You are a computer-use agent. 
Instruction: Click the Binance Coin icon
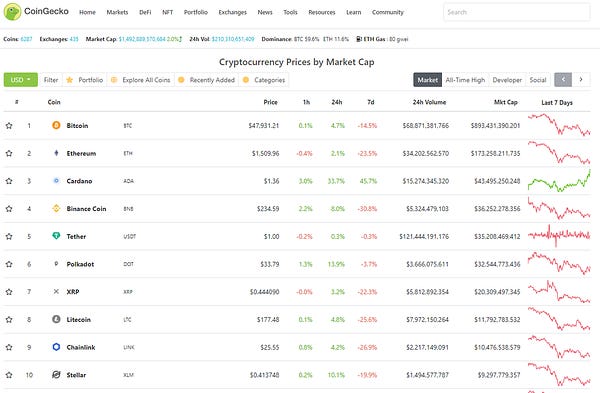(x=56, y=209)
